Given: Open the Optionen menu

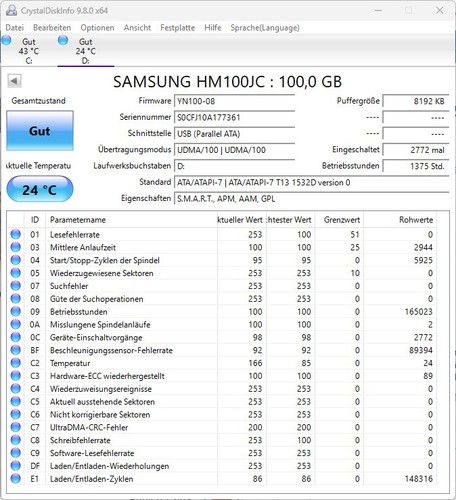Looking at the screenshot, I should 97,28.
